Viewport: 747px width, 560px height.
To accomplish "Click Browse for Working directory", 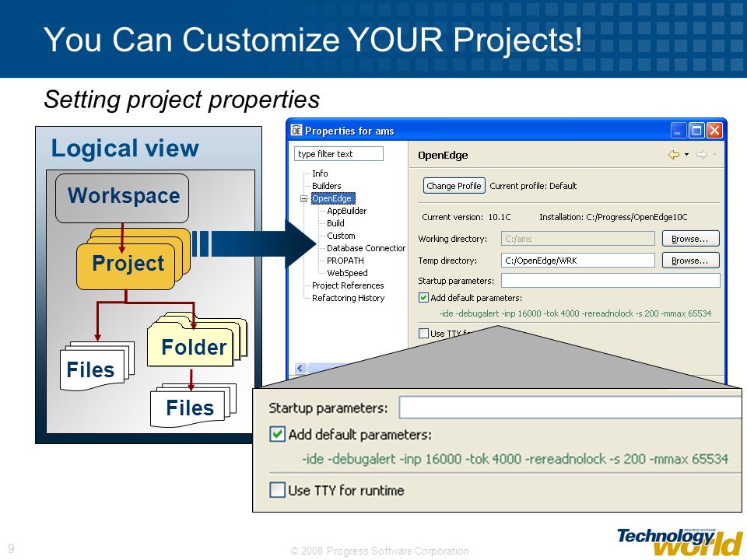I will (690, 239).
